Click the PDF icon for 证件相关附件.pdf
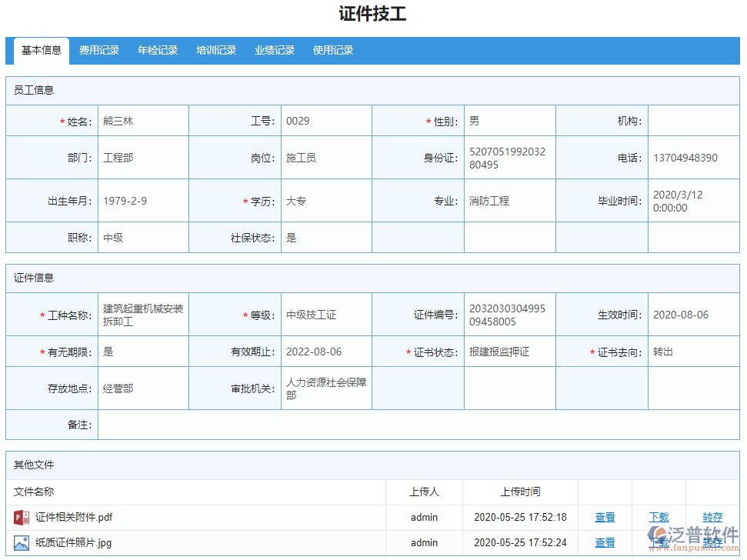This screenshot has height=560, width=747. coord(22,518)
